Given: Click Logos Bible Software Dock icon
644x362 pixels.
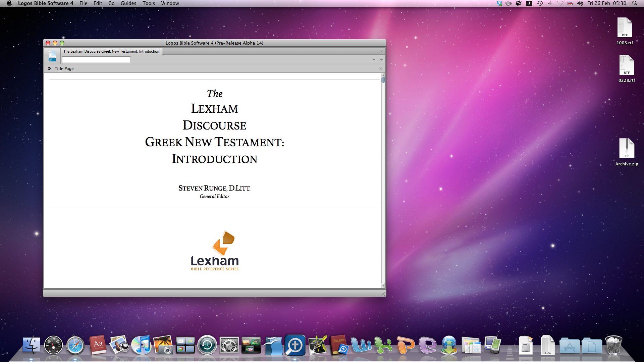Looking at the screenshot, I should (x=295, y=345).
